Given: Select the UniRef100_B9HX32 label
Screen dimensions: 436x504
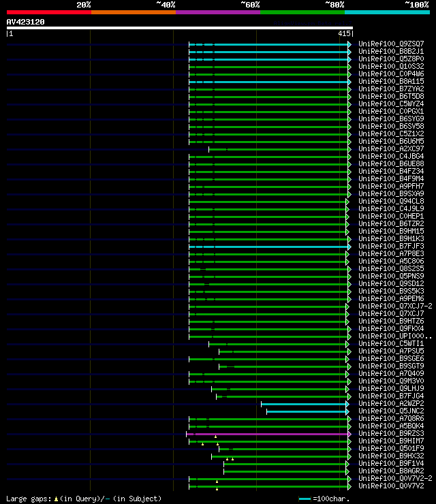Looking at the screenshot, I should pyautogui.click(x=391, y=456).
